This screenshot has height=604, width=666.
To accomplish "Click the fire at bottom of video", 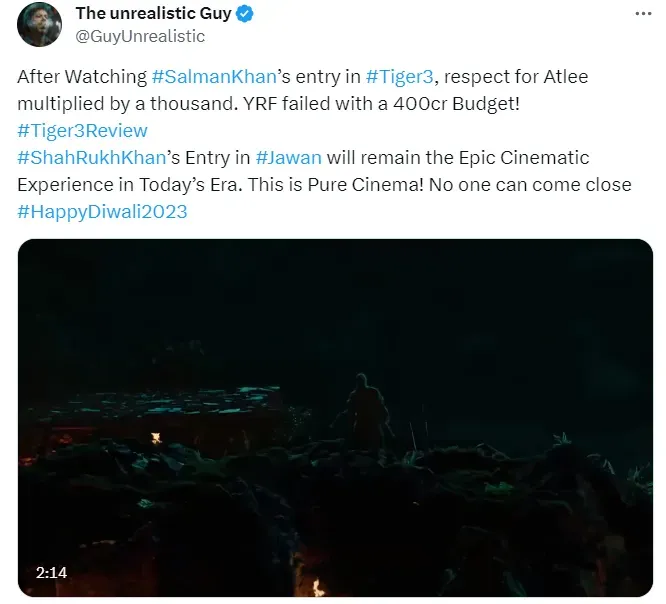I will [317, 587].
